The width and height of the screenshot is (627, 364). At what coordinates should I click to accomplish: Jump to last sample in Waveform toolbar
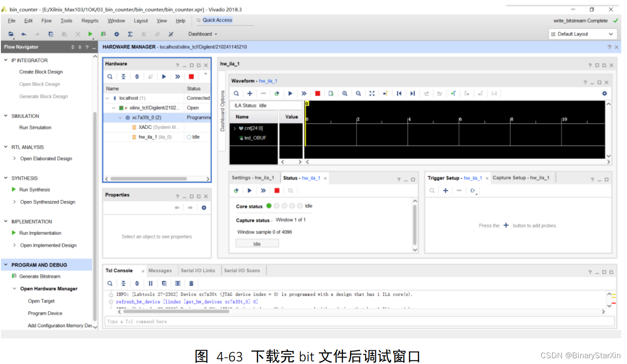tap(412, 93)
